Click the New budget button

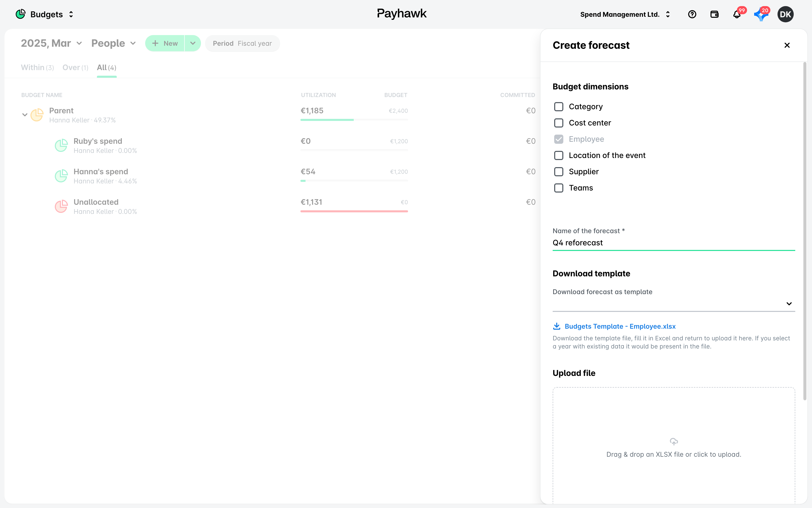(165, 43)
